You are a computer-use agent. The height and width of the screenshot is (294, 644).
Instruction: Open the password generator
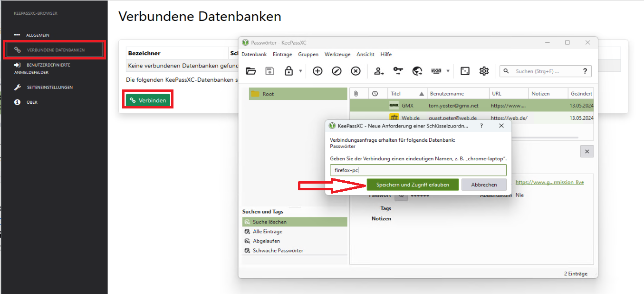464,71
